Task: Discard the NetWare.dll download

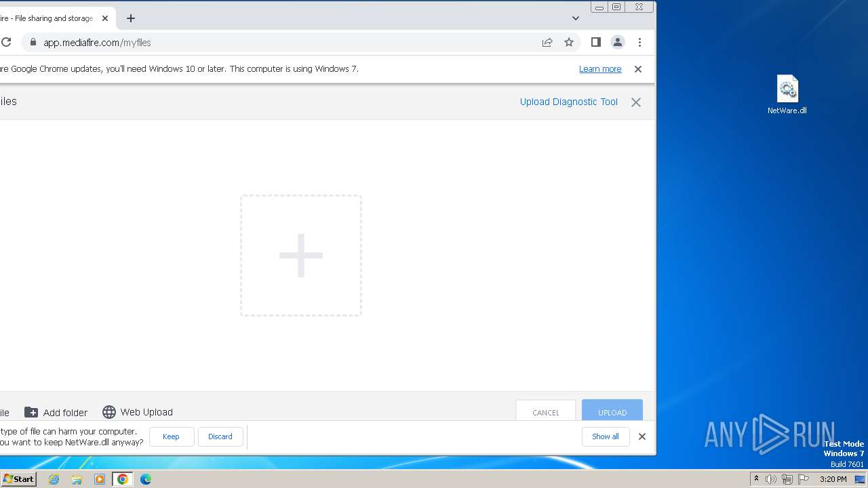Action: 220,436
